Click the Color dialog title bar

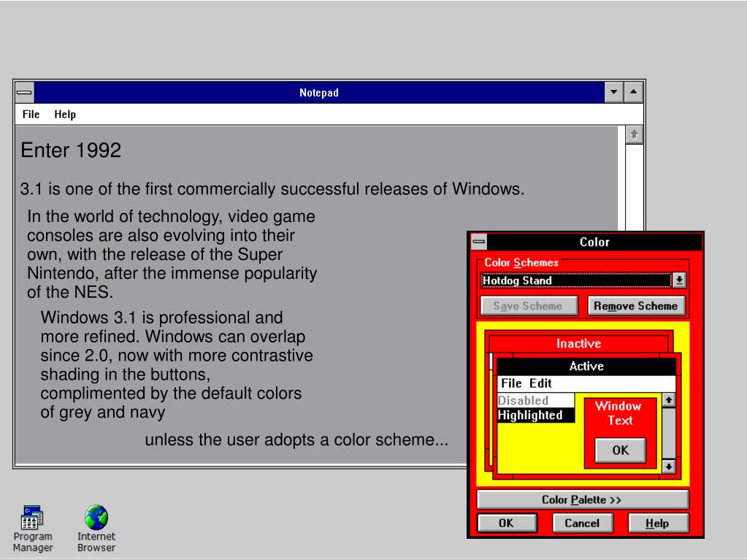click(x=594, y=242)
